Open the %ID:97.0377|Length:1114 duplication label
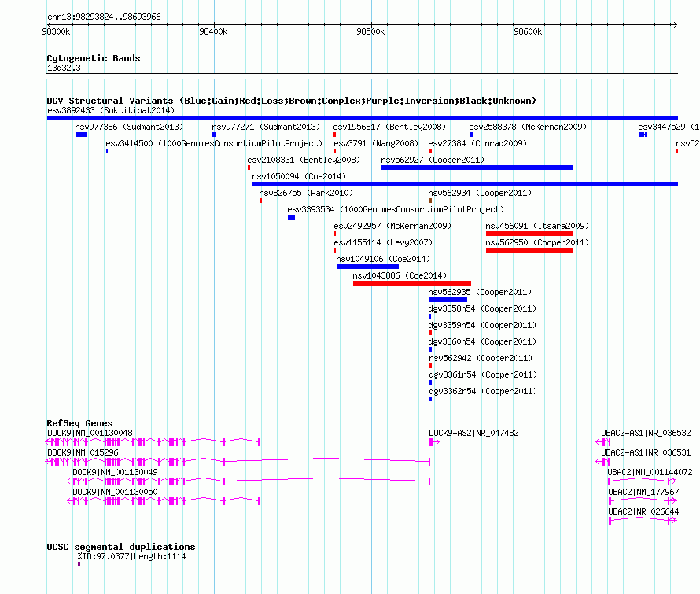This screenshot has height=594, width=700. (x=131, y=556)
